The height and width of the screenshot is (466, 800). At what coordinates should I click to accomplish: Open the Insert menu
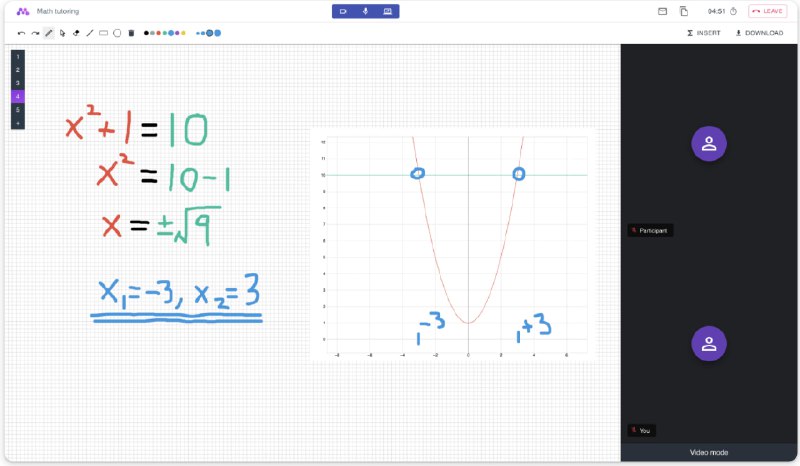704,33
